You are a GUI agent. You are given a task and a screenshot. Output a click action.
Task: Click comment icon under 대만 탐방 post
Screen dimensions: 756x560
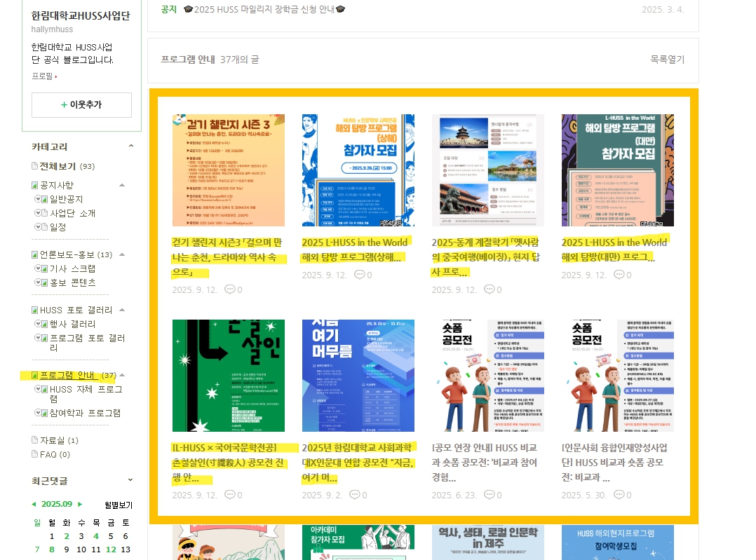[619, 275]
